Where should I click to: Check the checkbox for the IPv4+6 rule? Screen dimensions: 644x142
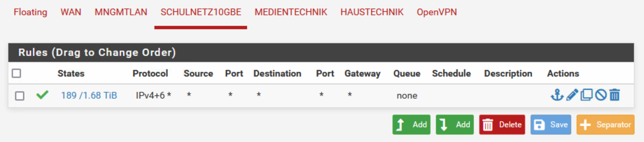click(20, 96)
